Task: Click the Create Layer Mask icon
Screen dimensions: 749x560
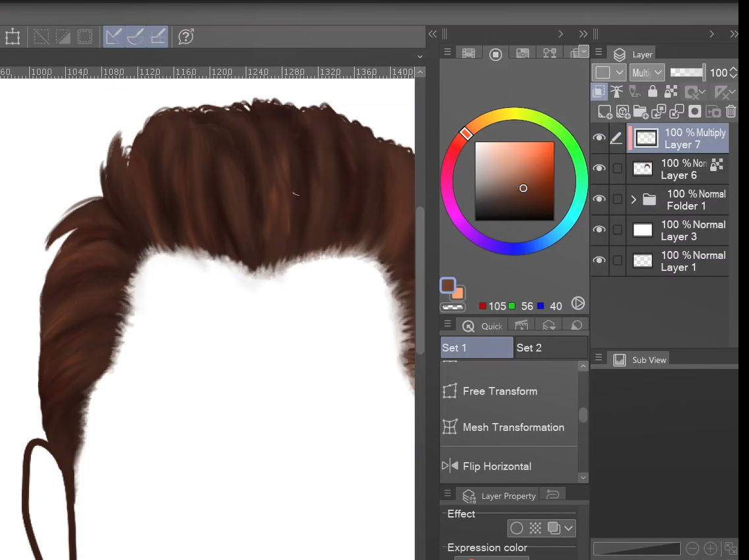Action: 695,112
